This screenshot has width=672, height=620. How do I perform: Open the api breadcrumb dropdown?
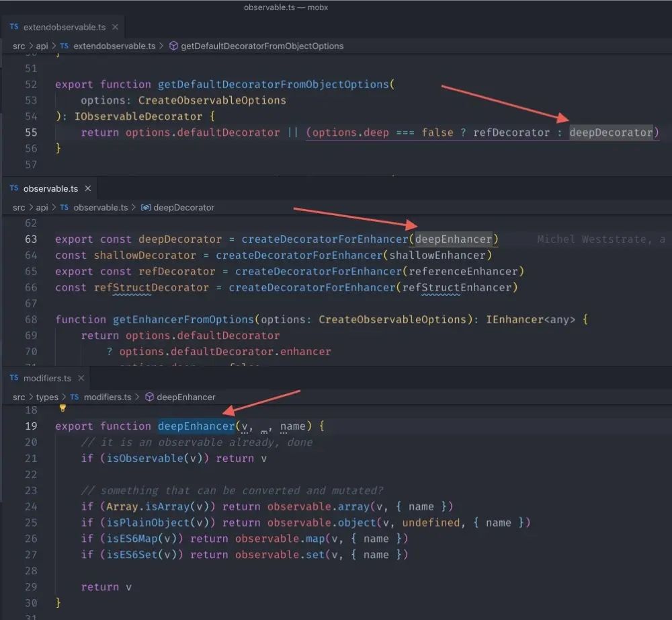[42, 46]
